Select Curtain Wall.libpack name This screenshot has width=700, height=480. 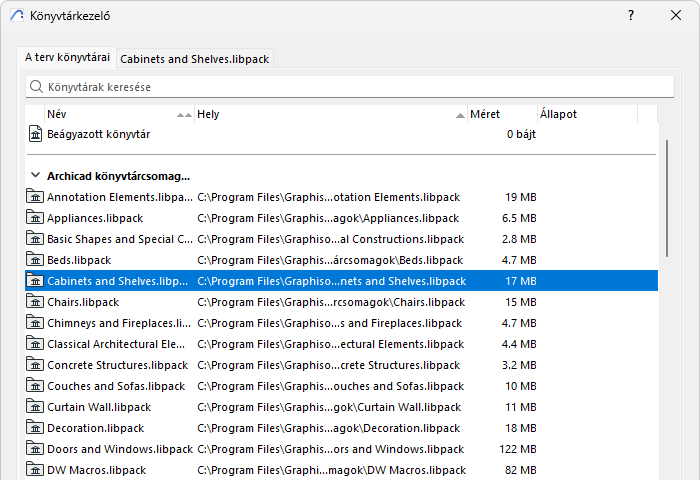pyautogui.click(x=99, y=407)
